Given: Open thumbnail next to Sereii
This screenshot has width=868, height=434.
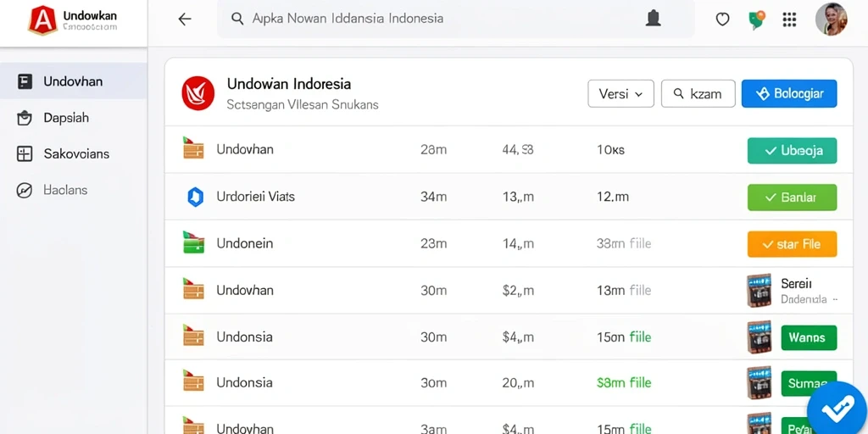Looking at the screenshot, I should pos(759,290).
